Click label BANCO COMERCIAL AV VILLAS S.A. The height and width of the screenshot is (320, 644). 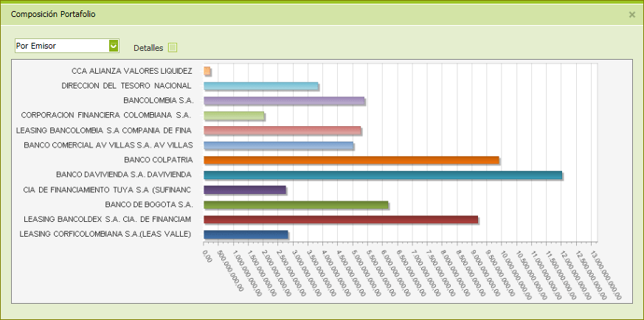108,145
